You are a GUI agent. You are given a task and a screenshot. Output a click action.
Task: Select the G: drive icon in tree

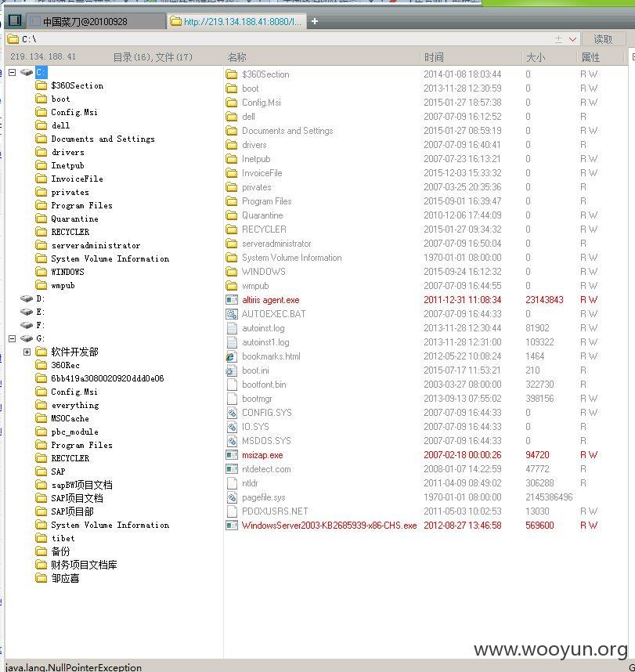[x=27, y=338]
